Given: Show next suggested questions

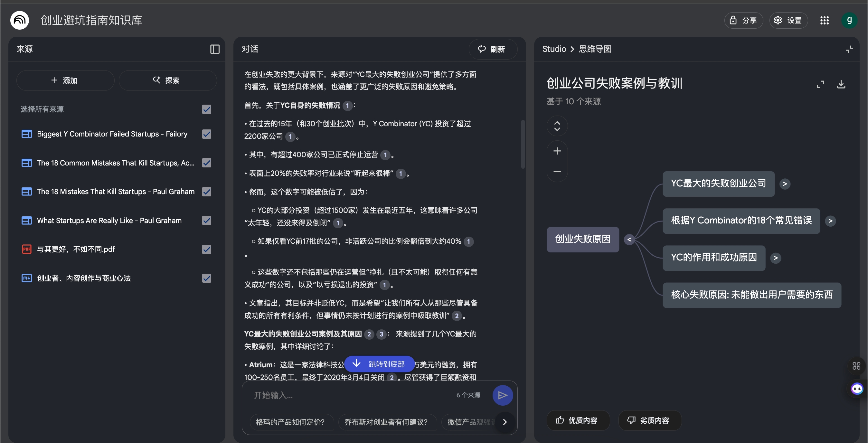Looking at the screenshot, I should coord(505,422).
